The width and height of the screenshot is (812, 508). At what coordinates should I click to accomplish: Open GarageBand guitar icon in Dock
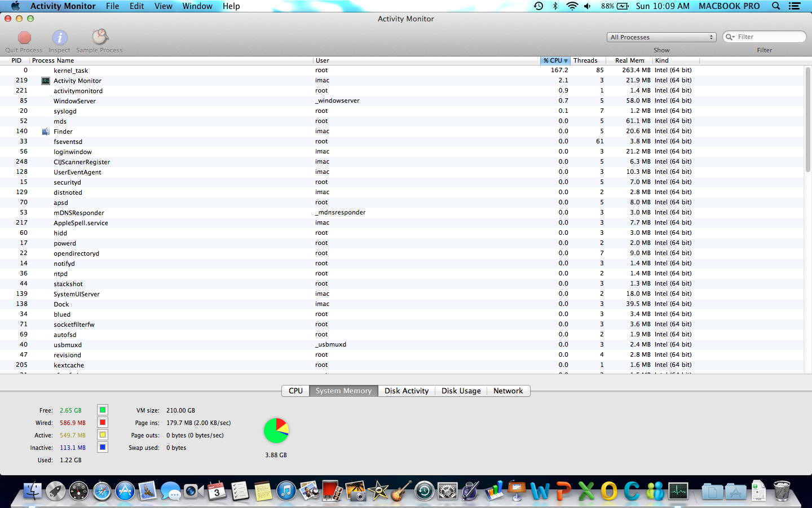point(401,491)
